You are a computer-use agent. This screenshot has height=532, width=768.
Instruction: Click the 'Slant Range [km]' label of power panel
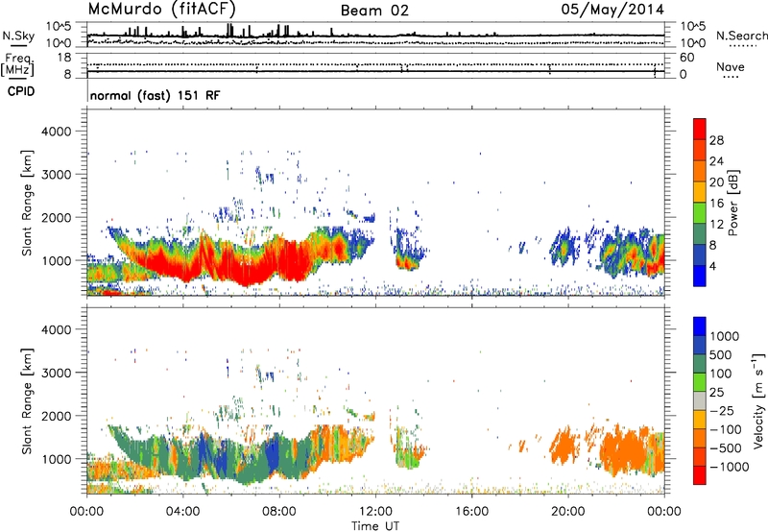coord(27,203)
